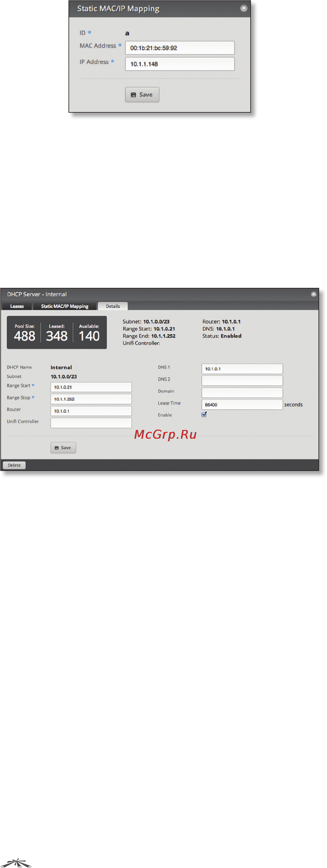The image size is (327, 868).
Task: Edit the IP Address field 10.1.1.148
Action: [180, 64]
